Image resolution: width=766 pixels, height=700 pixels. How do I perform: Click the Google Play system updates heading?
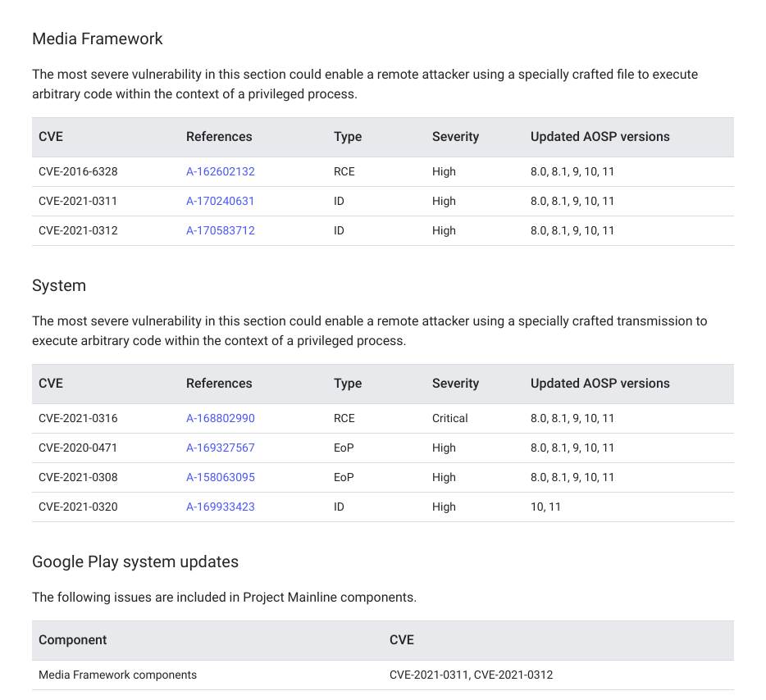(135, 561)
